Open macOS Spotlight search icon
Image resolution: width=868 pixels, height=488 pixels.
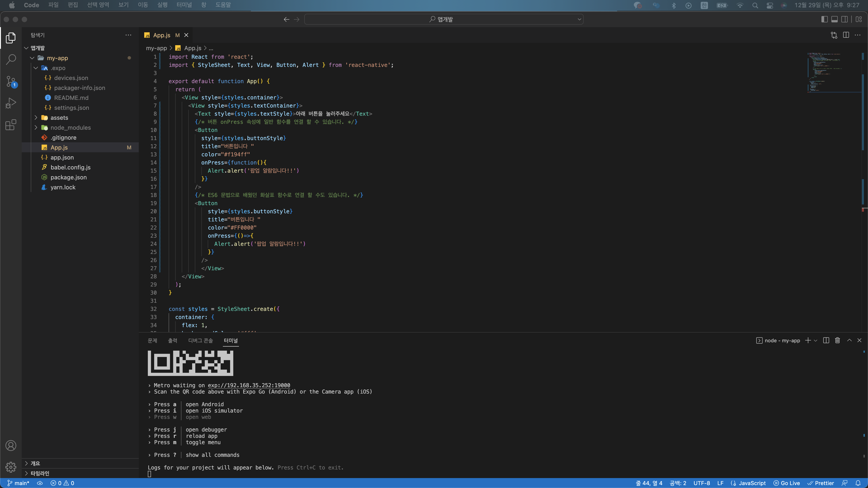point(755,5)
